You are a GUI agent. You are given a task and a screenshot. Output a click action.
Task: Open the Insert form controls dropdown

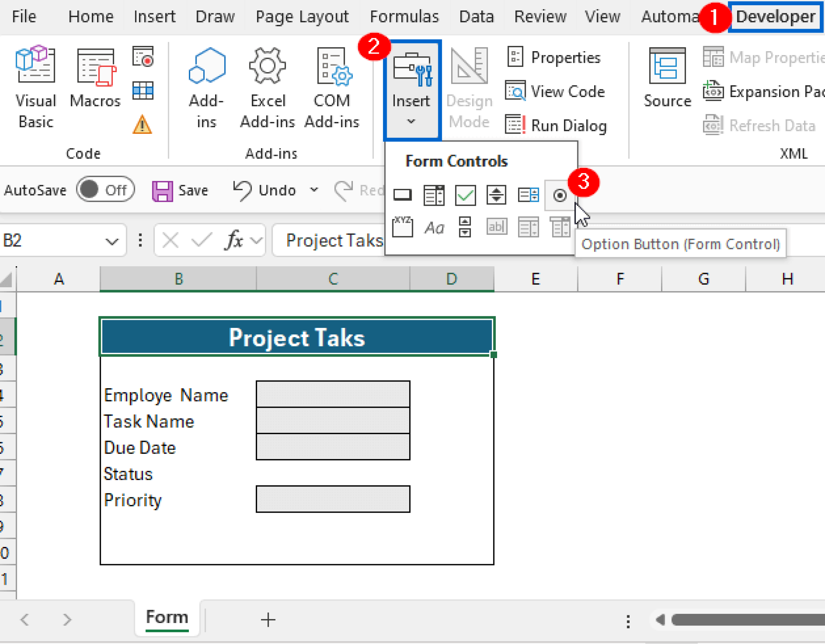pos(411,121)
